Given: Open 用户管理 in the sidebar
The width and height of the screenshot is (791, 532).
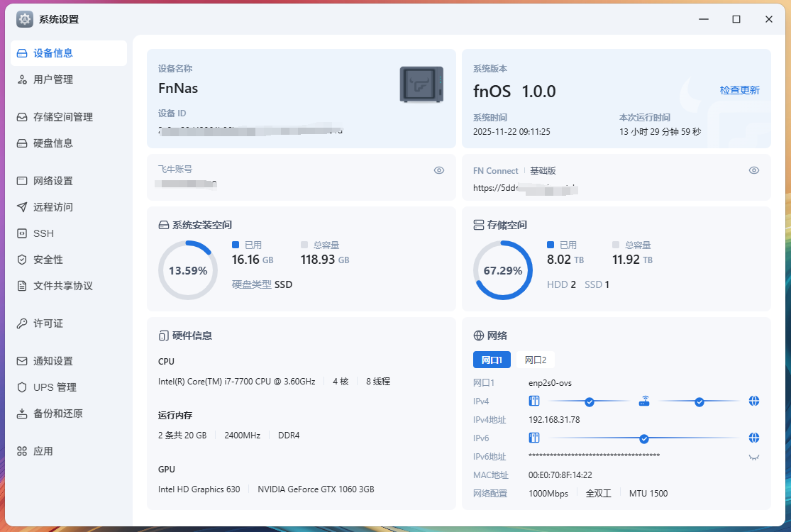Looking at the screenshot, I should (53, 79).
